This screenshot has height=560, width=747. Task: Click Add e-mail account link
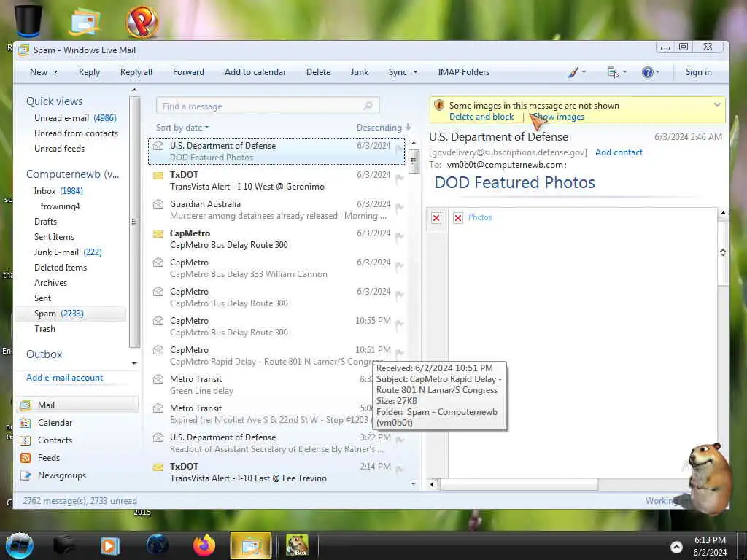click(x=65, y=378)
